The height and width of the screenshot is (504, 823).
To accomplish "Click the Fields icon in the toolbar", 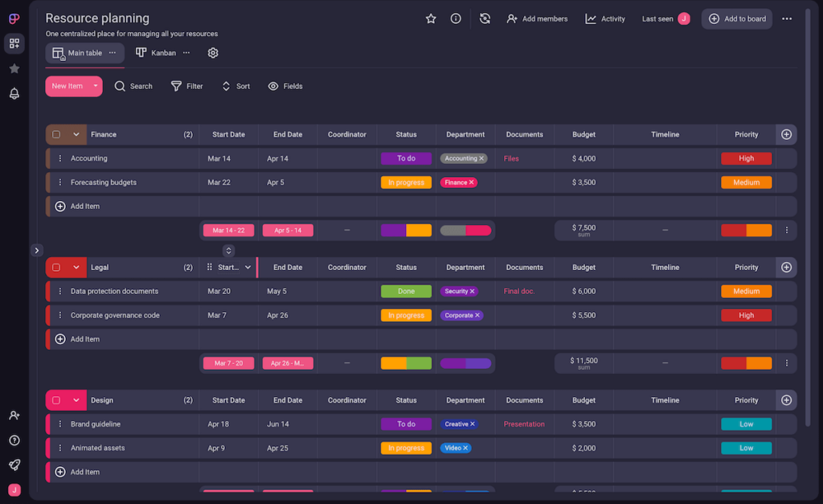I will click(x=274, y=86).
